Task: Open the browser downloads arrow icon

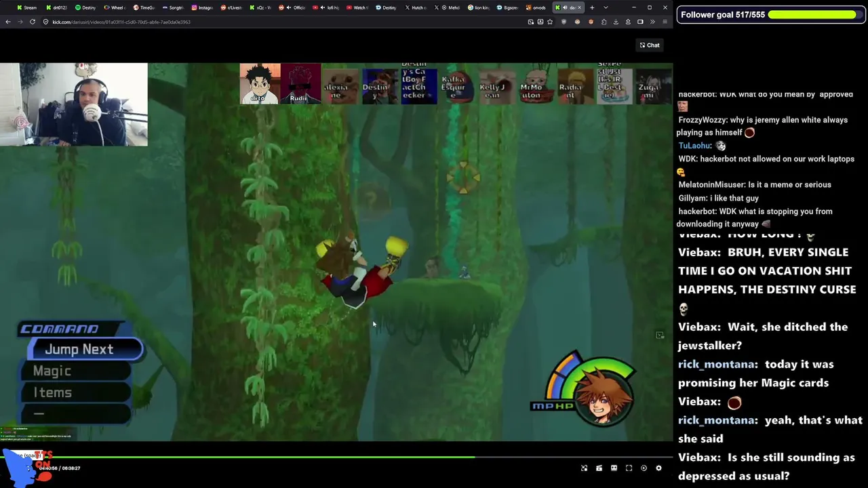Action: pos(616,22)
